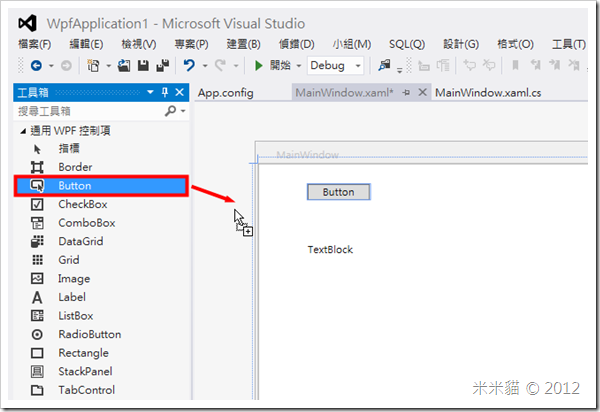Collapse the 通用 WPF 控制項 group
Image resolution: width=600 pixels, height=412 pixels.
23,131
